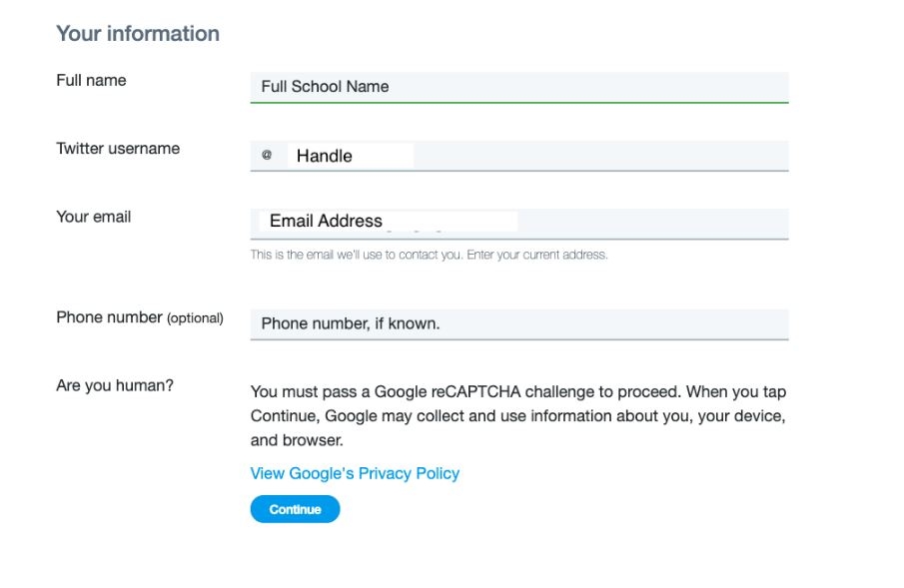
Task: Click the email contact helper text
Action: [x=429, y=255]
